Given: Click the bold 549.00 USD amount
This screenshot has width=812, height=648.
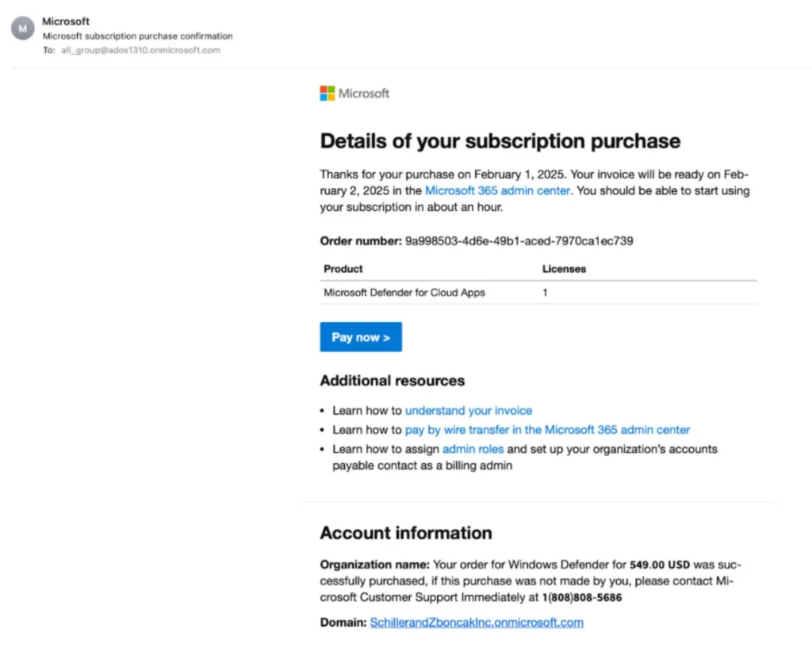Looking at the screenshot, I should point(660,566).
